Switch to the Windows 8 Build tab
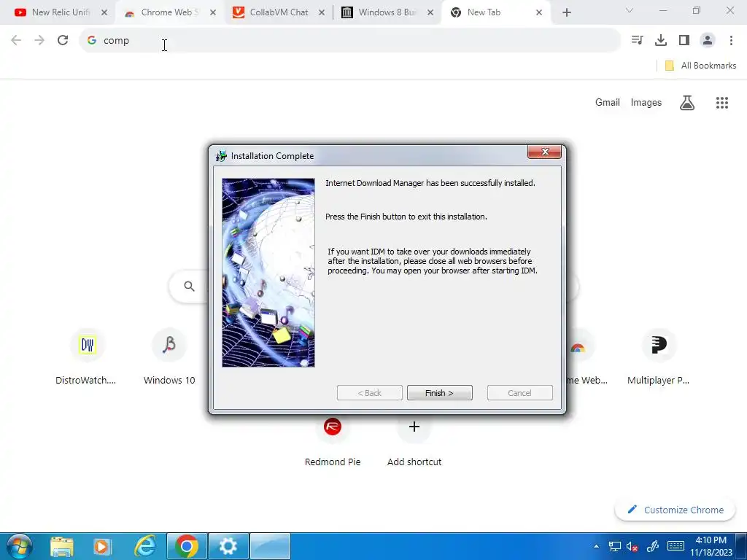Screen dimensions: 747x560 (385, 12)
